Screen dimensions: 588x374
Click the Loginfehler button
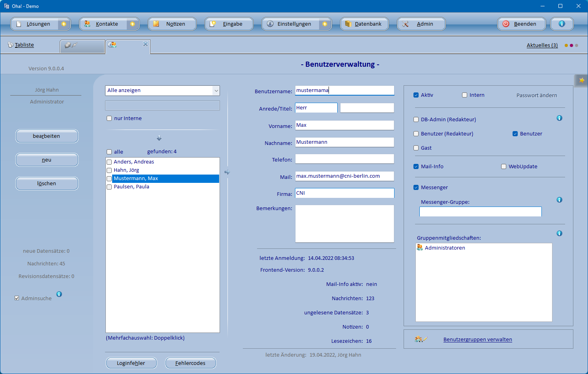click(x=131, y=363)
